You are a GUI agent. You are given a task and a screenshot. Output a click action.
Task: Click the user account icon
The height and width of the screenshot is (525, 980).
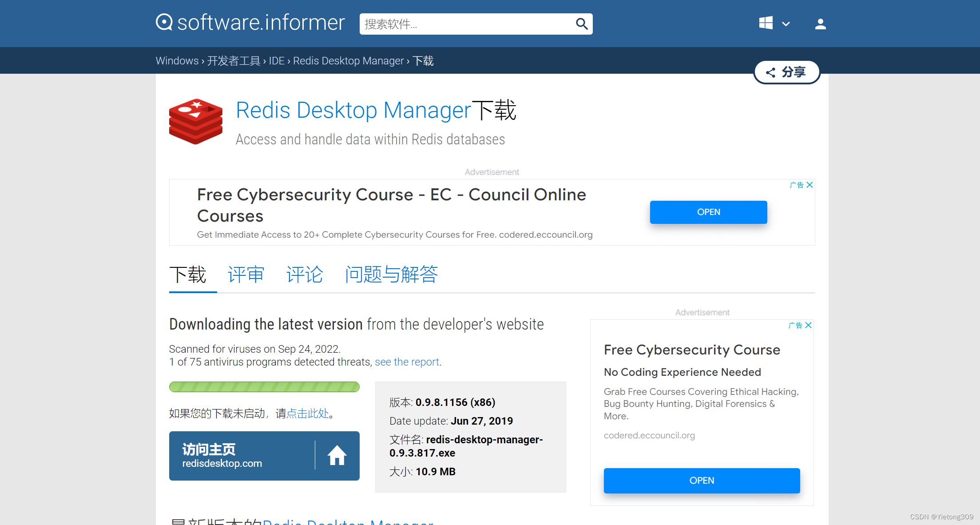(x=820, y=24)
